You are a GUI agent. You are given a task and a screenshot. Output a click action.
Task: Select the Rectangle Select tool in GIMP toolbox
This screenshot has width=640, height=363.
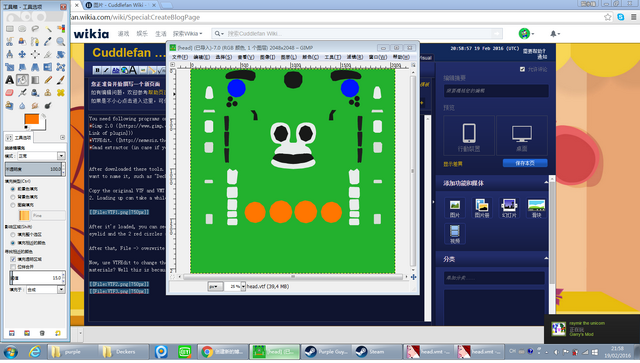pyautogui.click(x=9, y=29)
